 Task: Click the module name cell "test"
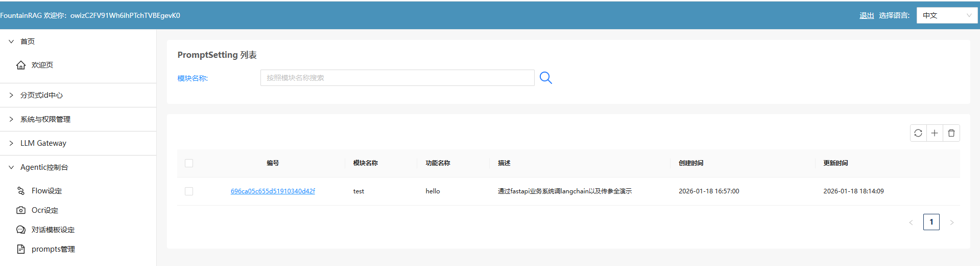pos(358,191)
